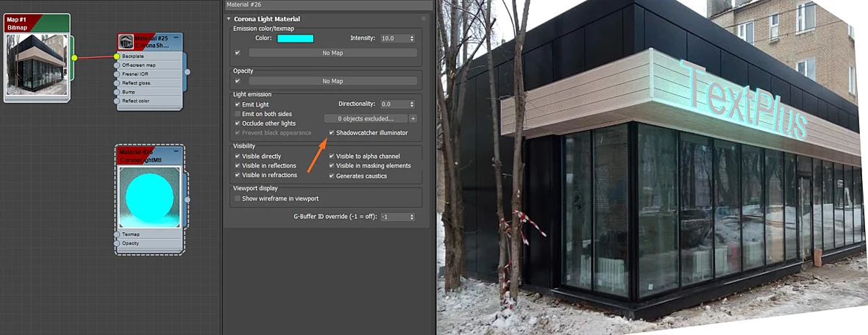Screen dimensions: 868x335
Task: Click the Backplate input socket
Action: click(117, 57)
